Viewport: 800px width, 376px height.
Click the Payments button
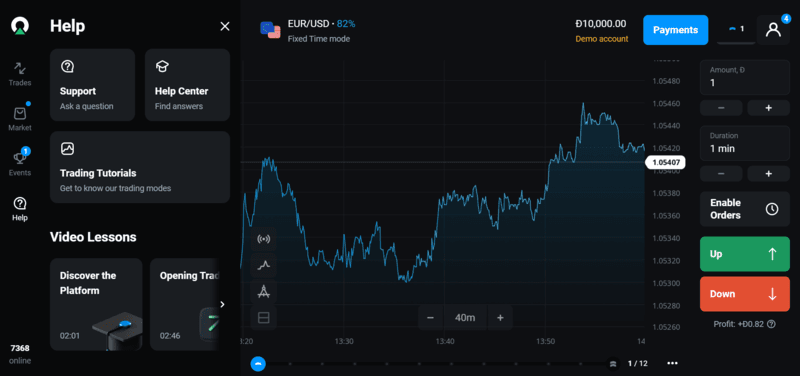(676, 30)
